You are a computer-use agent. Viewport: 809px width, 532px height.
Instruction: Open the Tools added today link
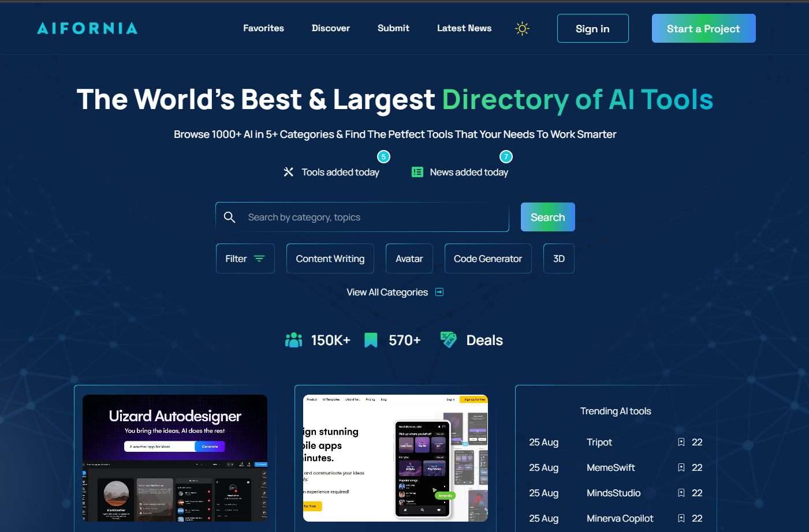(x=340, y=172)
